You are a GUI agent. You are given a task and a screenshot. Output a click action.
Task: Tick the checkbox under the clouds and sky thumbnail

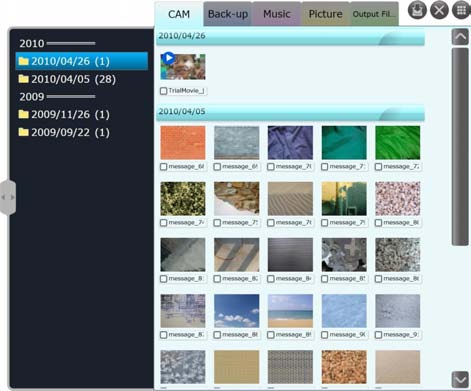pos(217,335)
